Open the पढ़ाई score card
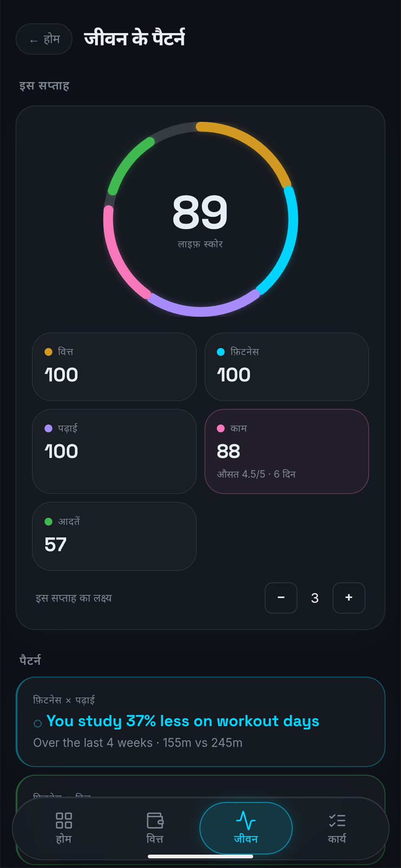This screenshot has width=401, height=868. [x=114, y=451]
